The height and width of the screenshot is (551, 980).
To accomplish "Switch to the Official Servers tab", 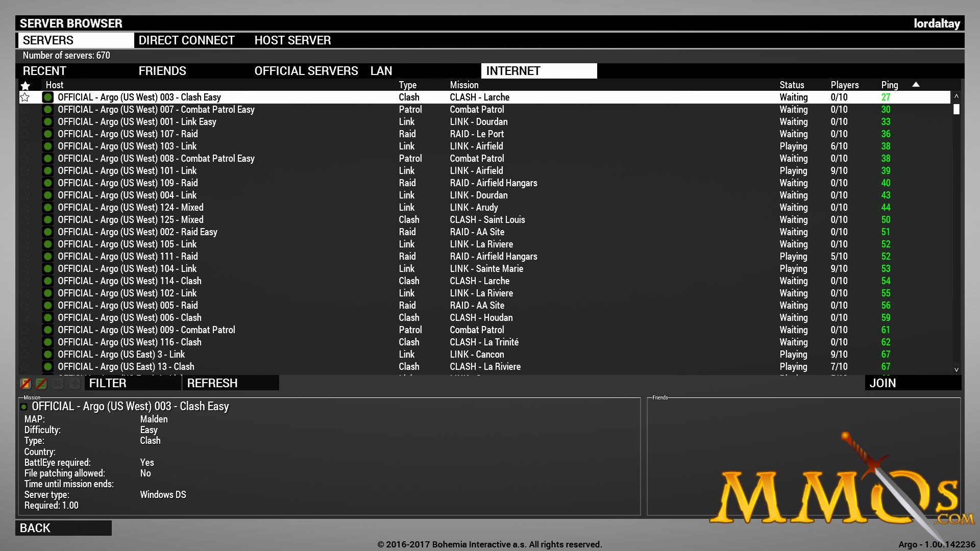I will (x=306, y=71).
